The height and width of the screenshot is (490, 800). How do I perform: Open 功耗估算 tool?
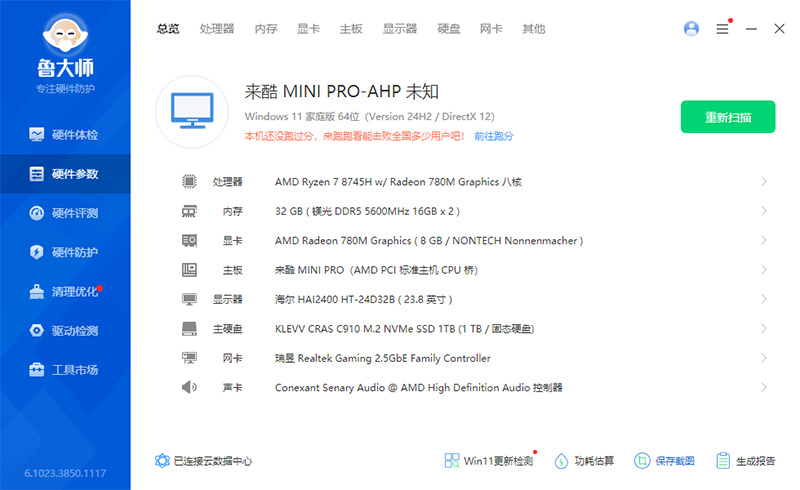584,461
